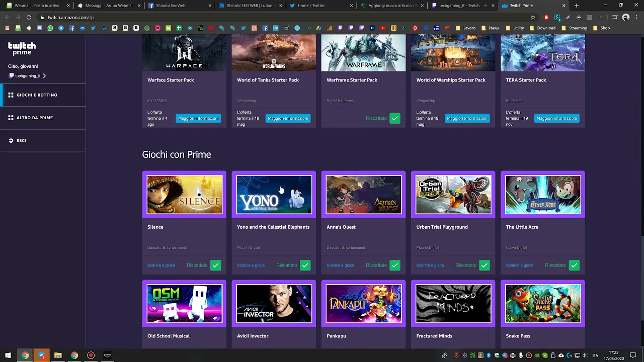644x362 pixels.
Task: Click the taskbar clock showing 17:23
Action: (x=613, y=355)
